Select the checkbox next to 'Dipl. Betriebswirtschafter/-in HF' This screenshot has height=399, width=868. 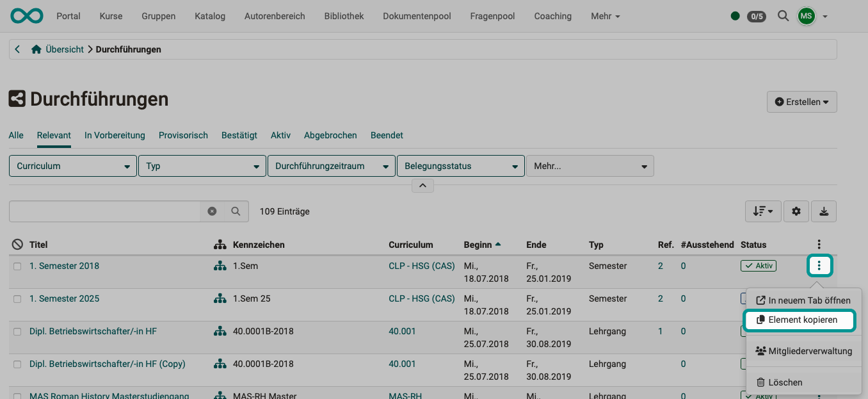click(x=17, y=331)
